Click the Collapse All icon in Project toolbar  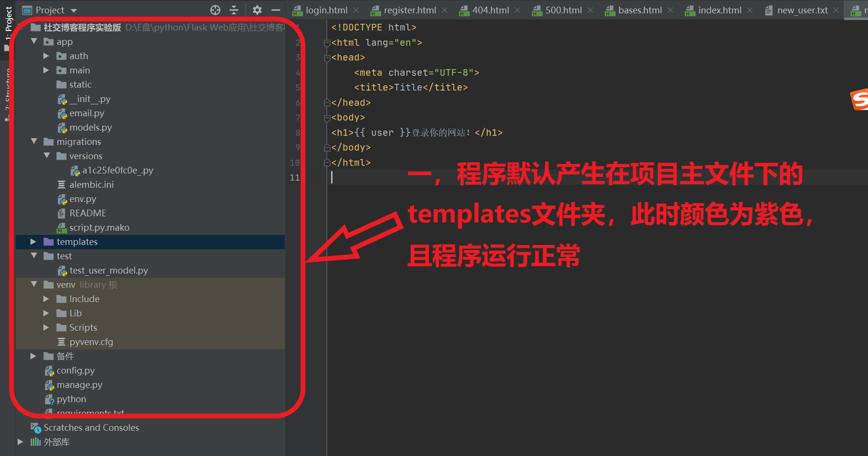click(x=233, y=10)
